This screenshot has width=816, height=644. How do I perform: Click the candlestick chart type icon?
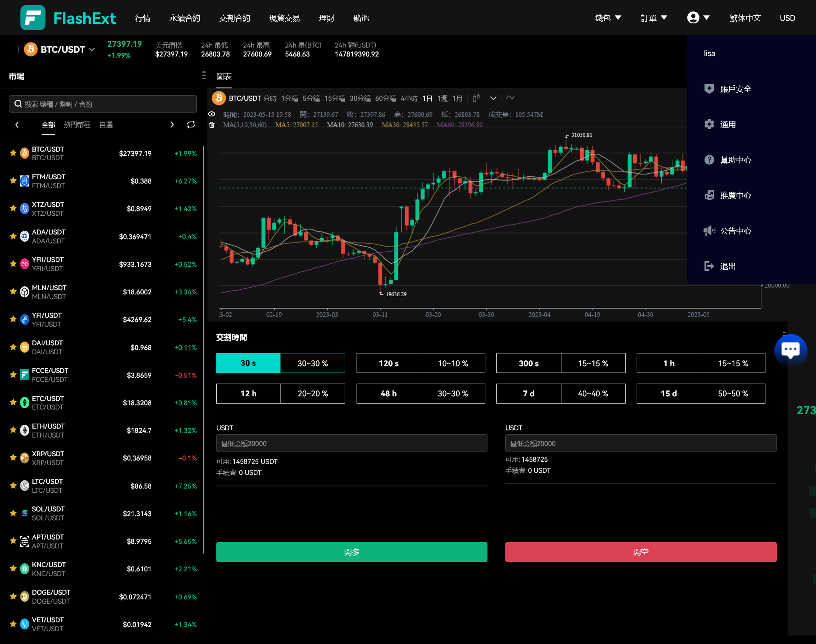coord(476,98)
